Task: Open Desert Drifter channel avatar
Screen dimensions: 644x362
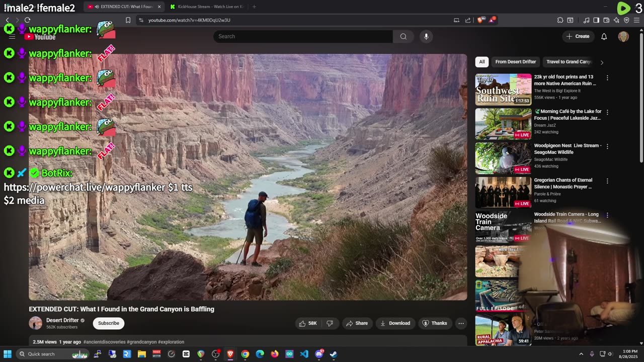Action: point(36,323)
